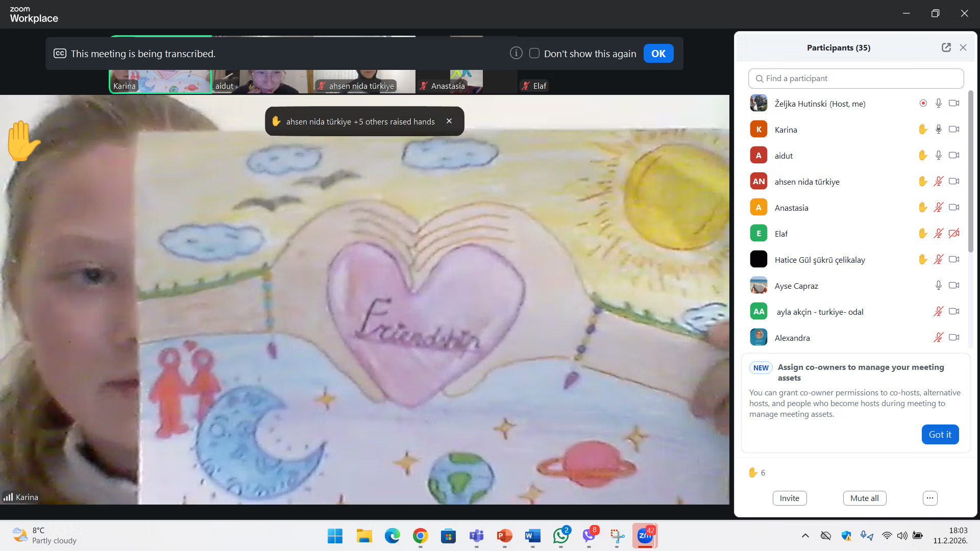
Task: Click Got it on co-owners notice
Action: tap(940, 435)
